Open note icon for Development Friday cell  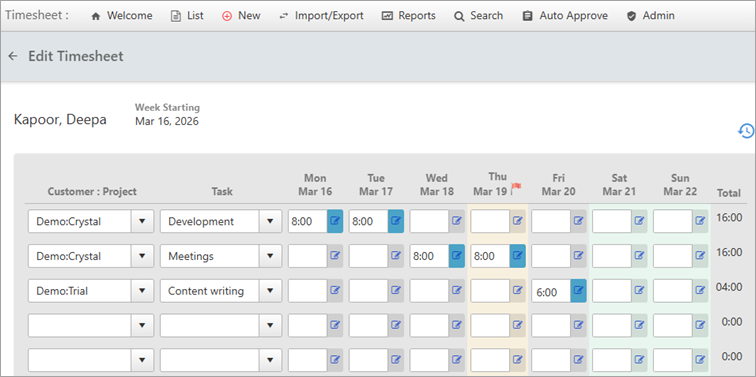coord(578,221)
